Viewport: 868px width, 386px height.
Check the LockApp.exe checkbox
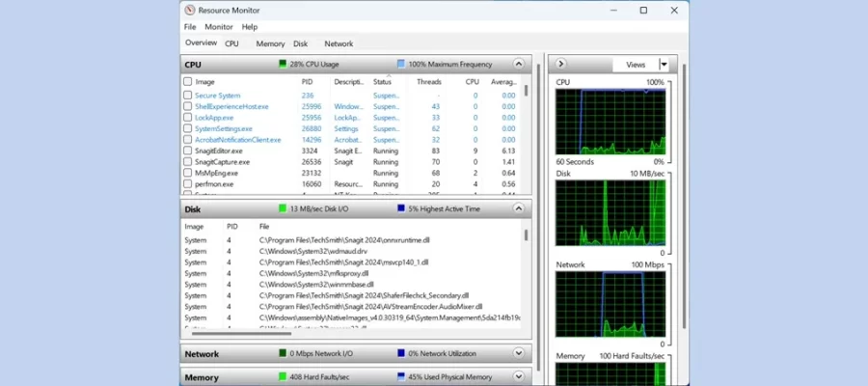188,118
